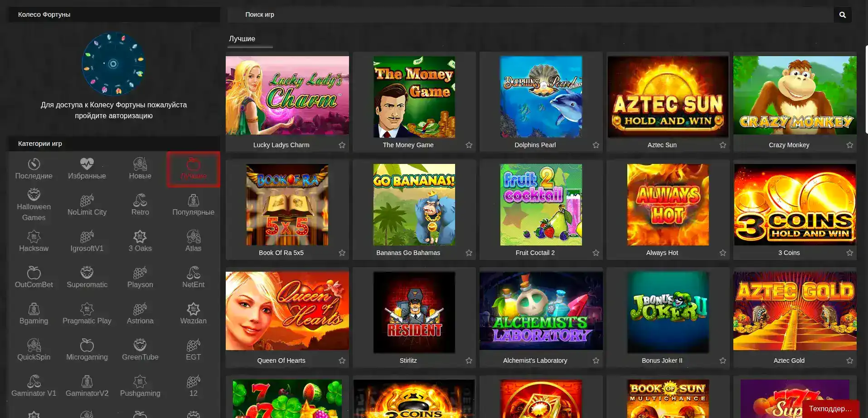This screenshot has height=418, width=868.
Task: Select the Популярные games filter
Action: tap(193, 205)
